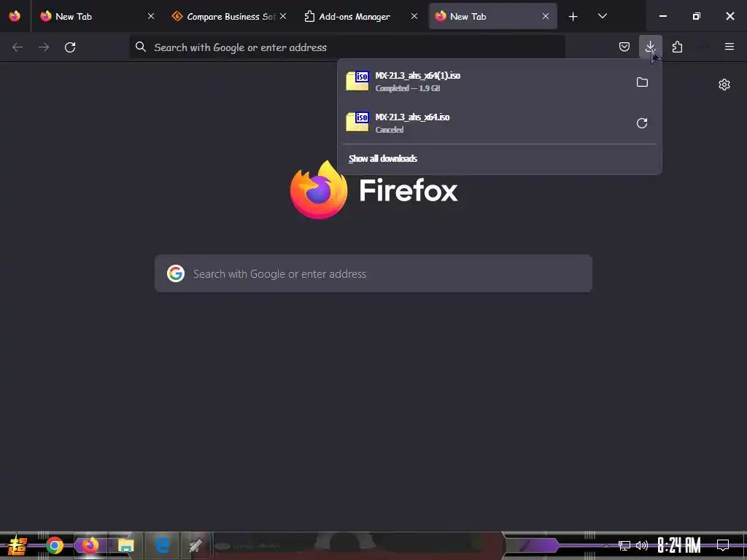Image resolution: width=747 pixels, height=560 pixels.
Task: Open the Firefox application menu
Action: point(729,47)
